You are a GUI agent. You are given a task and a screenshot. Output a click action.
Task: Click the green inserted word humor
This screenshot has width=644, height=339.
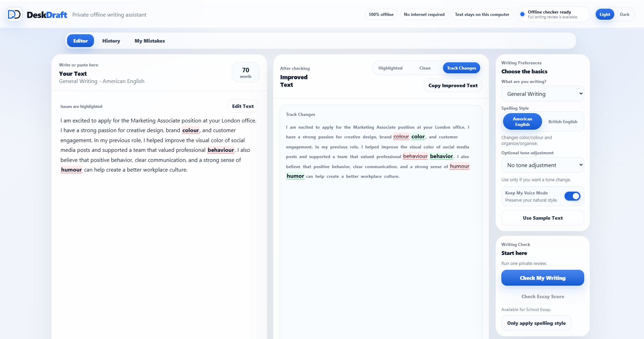coord(295,176)
